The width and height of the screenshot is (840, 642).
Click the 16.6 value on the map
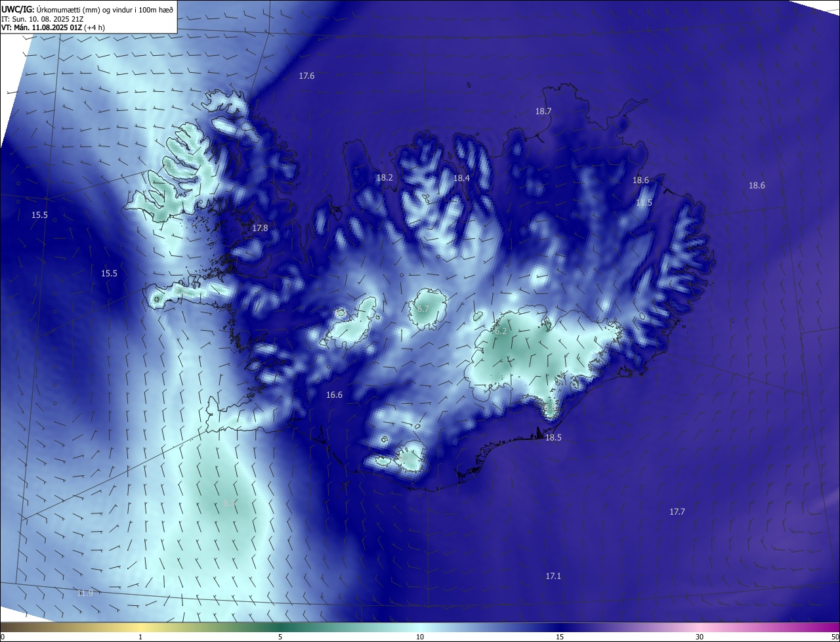[334, 395]
